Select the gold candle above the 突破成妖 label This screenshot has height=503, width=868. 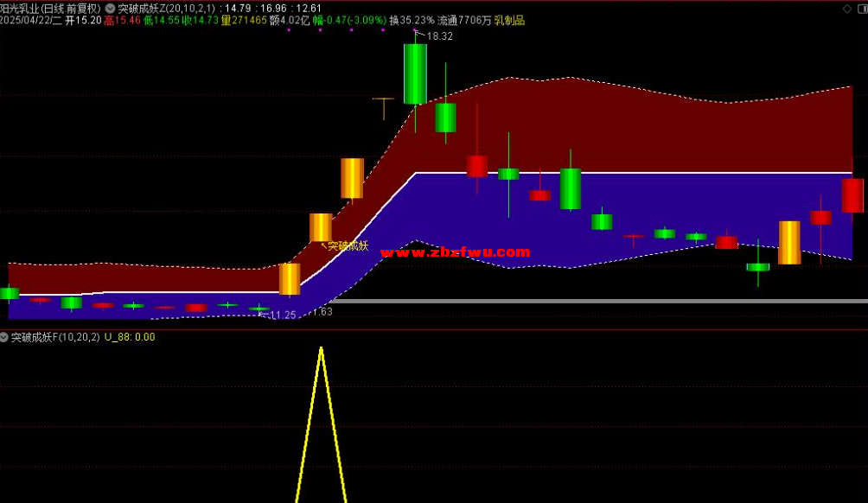pos(321,227)
